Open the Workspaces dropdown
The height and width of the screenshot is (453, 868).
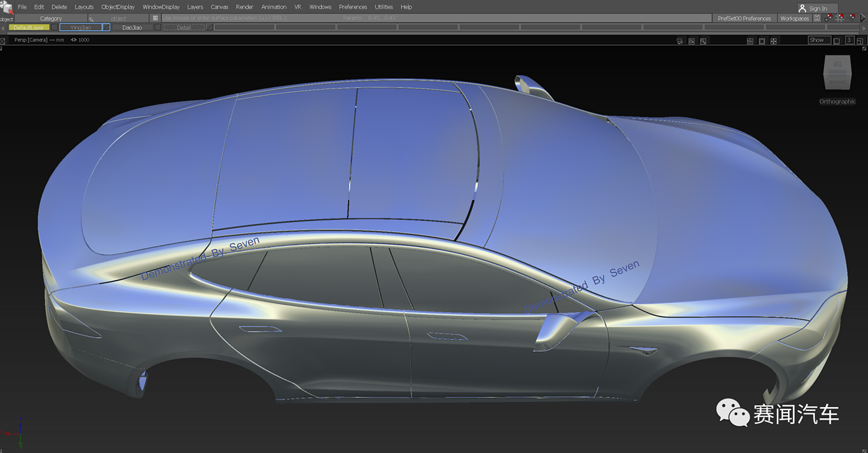point(794,18)
